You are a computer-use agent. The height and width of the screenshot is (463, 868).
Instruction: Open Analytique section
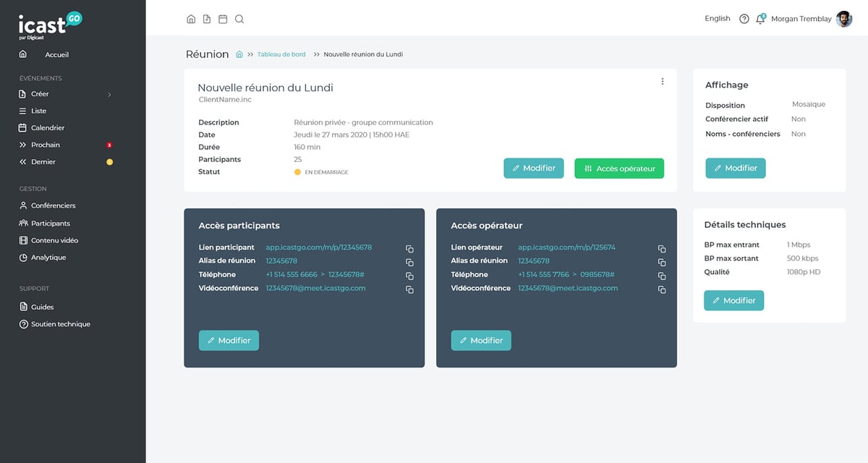click(48, 258)
